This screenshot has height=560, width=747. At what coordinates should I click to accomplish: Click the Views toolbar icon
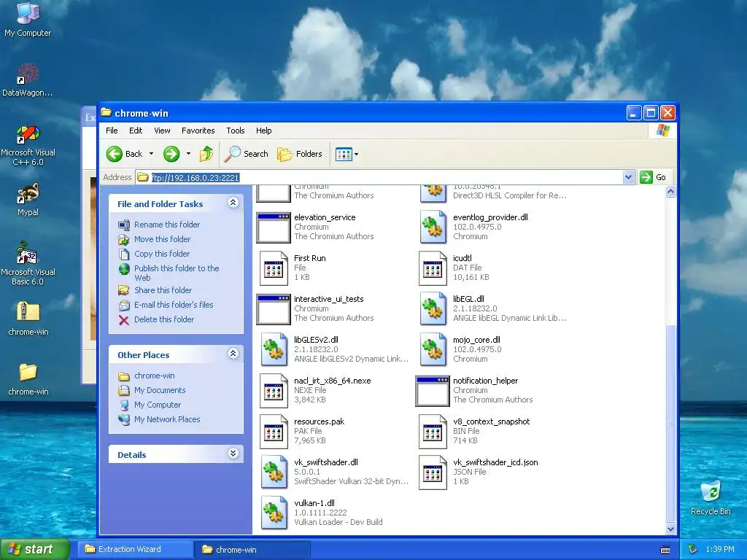click(x=344, y=154)
